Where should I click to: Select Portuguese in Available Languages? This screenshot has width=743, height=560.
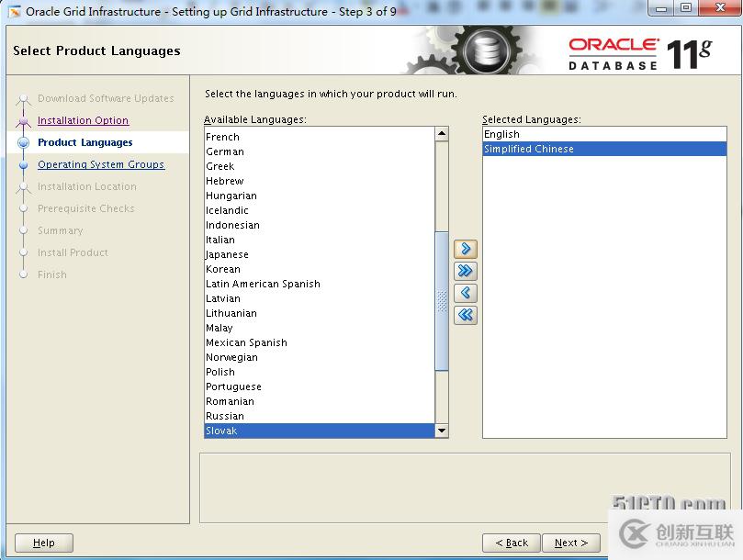320,386
